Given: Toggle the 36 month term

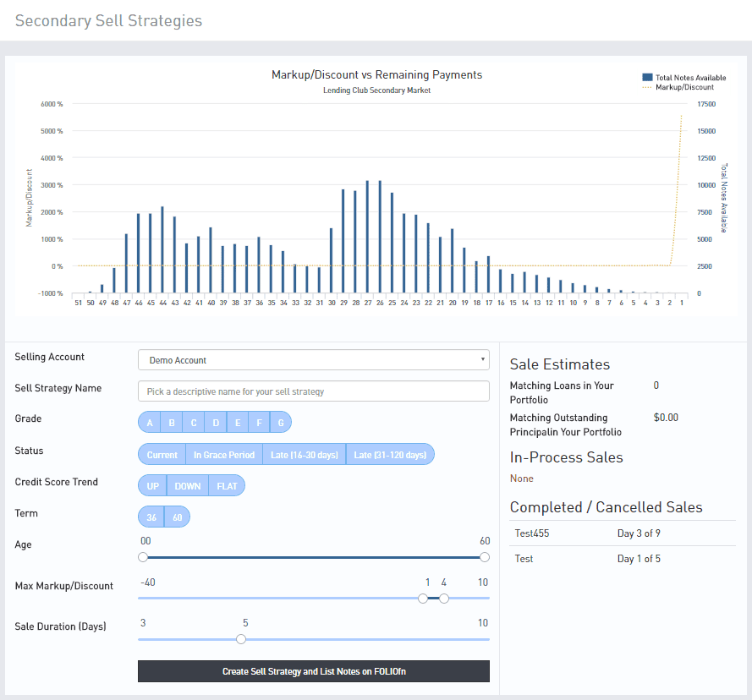Looking at the screenshot, I should 152,517.
